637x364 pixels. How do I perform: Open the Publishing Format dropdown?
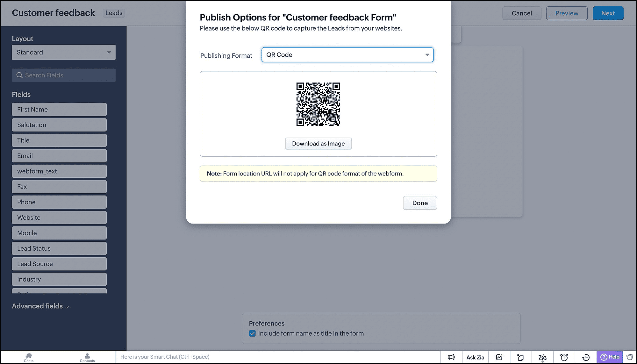(x=347, y=55)
